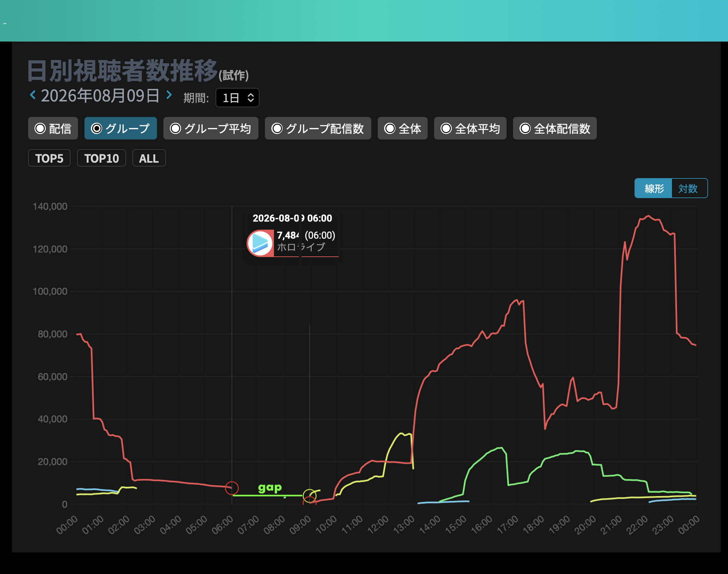Screen dimensions: 728x574
Task: Click the 23:00 x-axis label
Action: tap(663, 525)
